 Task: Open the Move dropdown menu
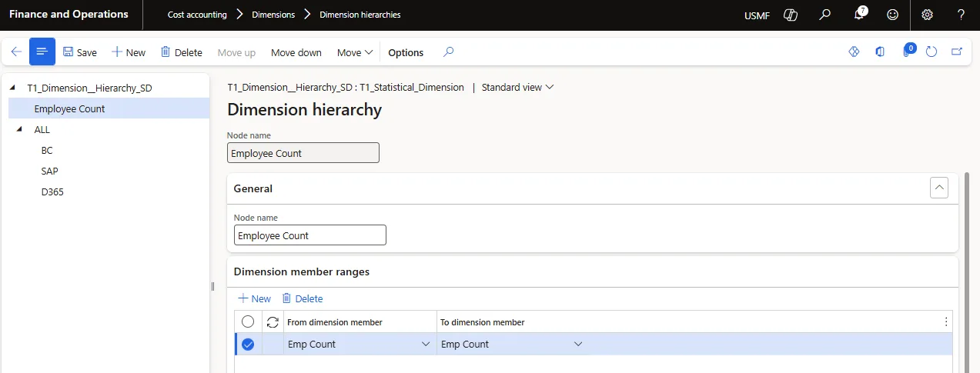[355, 52]
